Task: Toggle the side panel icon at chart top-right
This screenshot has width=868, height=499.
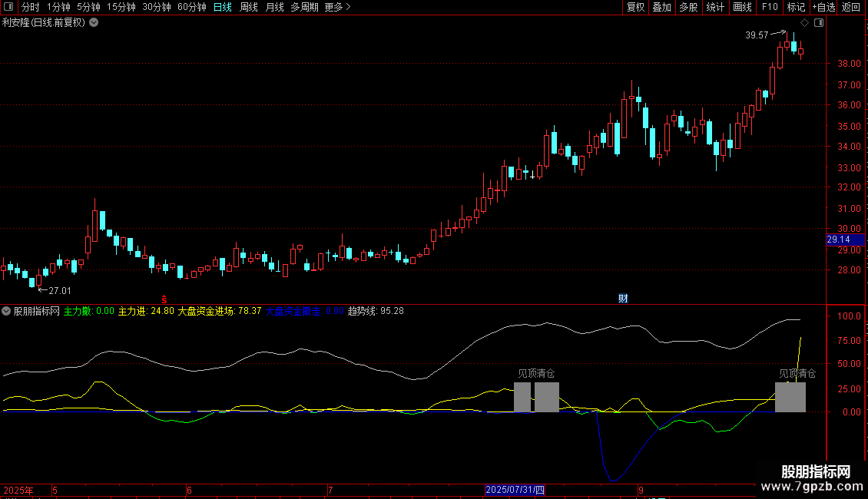Action: [x=819, y=23]
